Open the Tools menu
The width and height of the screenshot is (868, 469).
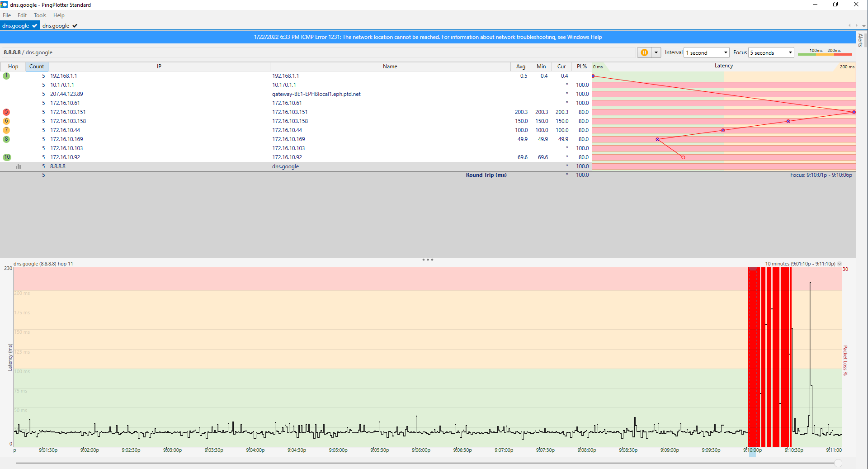40,15
